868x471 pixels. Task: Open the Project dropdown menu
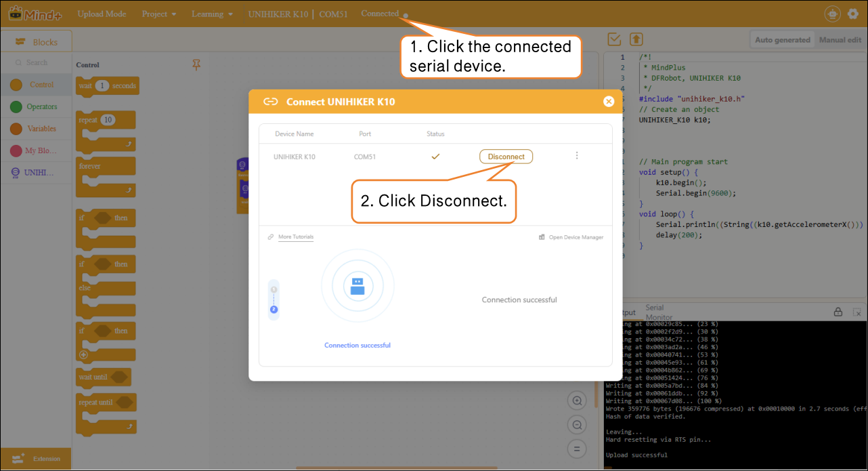[159, 14]
